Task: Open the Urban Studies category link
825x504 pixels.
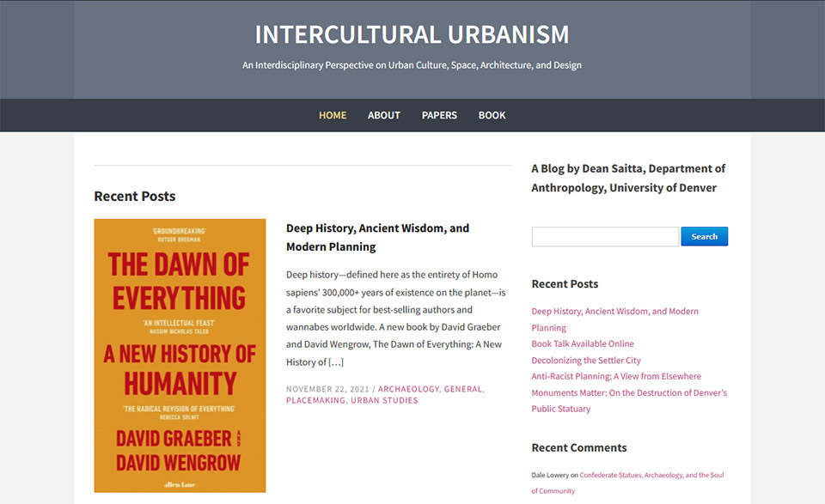Action: coord(384,400)
